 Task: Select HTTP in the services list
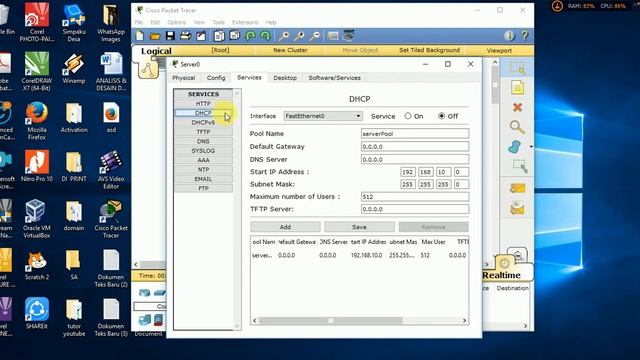point(203,104)
